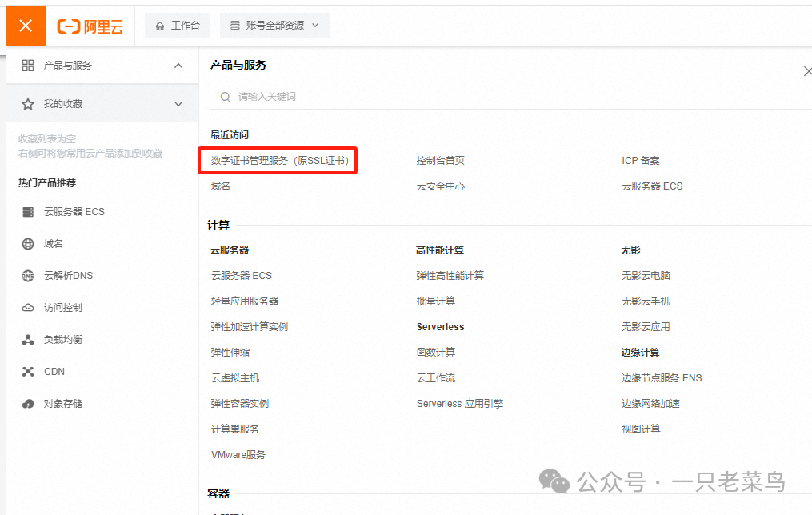Open VMware服务 product
The width and height of the screenshot is (812, 515).
pos(238,455)
